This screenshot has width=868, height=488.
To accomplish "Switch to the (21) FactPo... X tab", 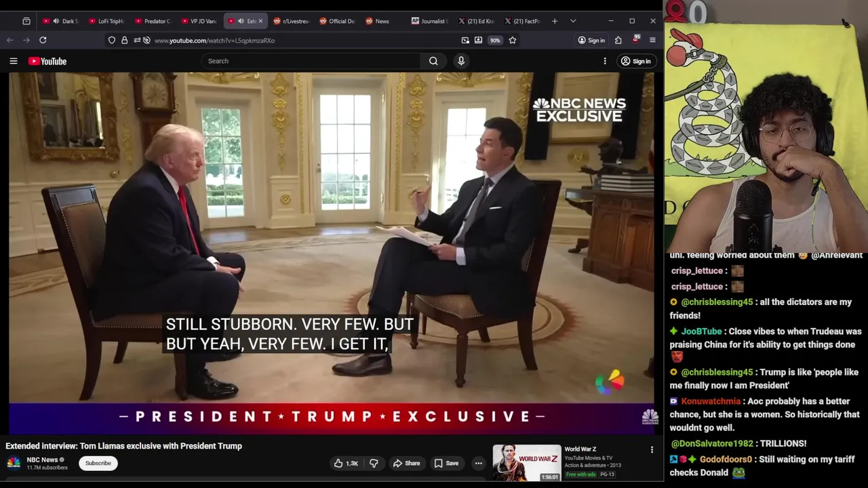I will click(521, 21).
